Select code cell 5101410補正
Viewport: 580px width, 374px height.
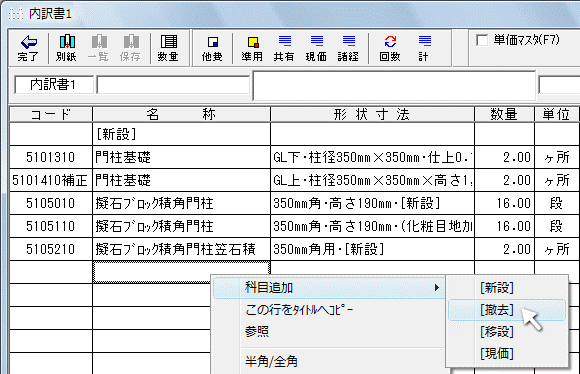[51, 180]
